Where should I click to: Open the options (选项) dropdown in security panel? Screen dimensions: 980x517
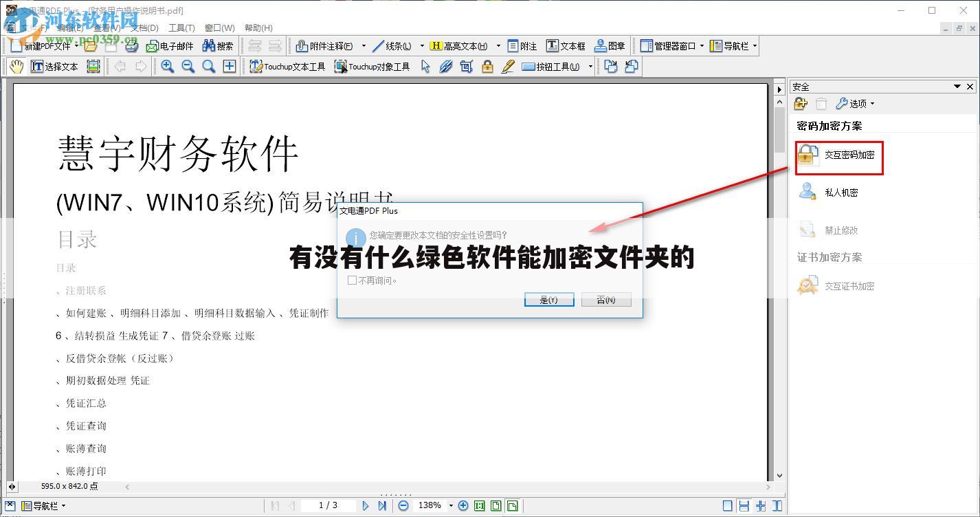[x=856, y=104]
